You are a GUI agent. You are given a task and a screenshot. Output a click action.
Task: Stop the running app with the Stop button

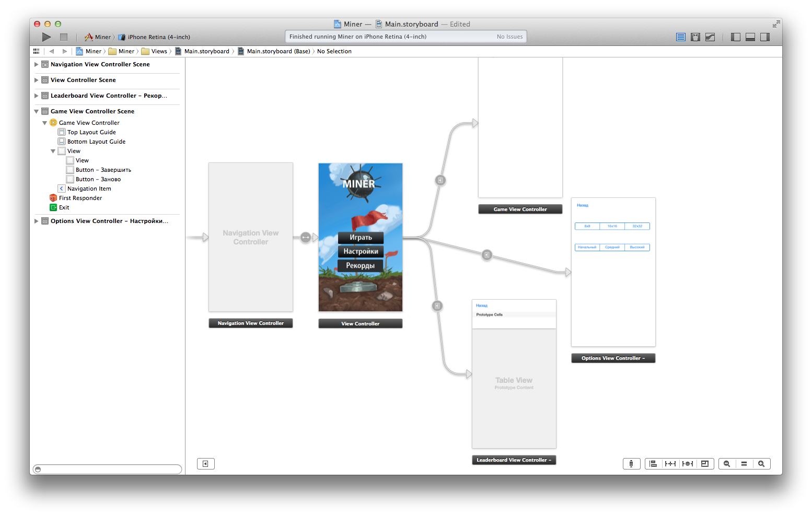[x=64, y=37]
